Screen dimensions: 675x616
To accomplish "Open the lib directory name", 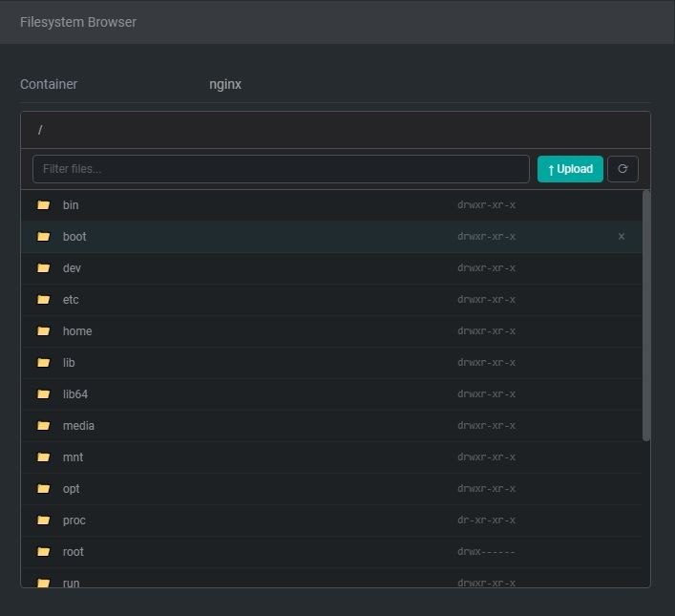I will [69, 363].
